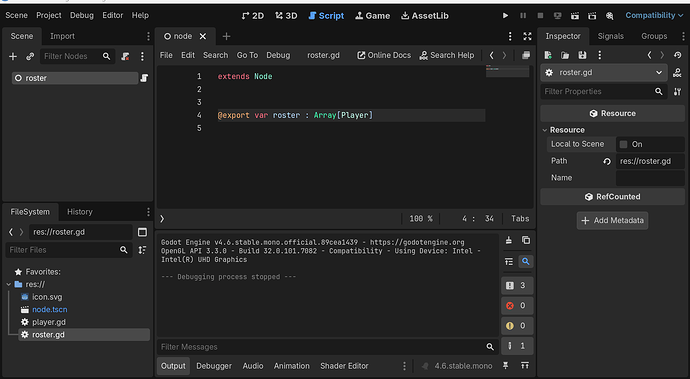Image resolution: width=690 pixels, height=379 pixels.
Task: Add a new scene tab
Action: 226,37
